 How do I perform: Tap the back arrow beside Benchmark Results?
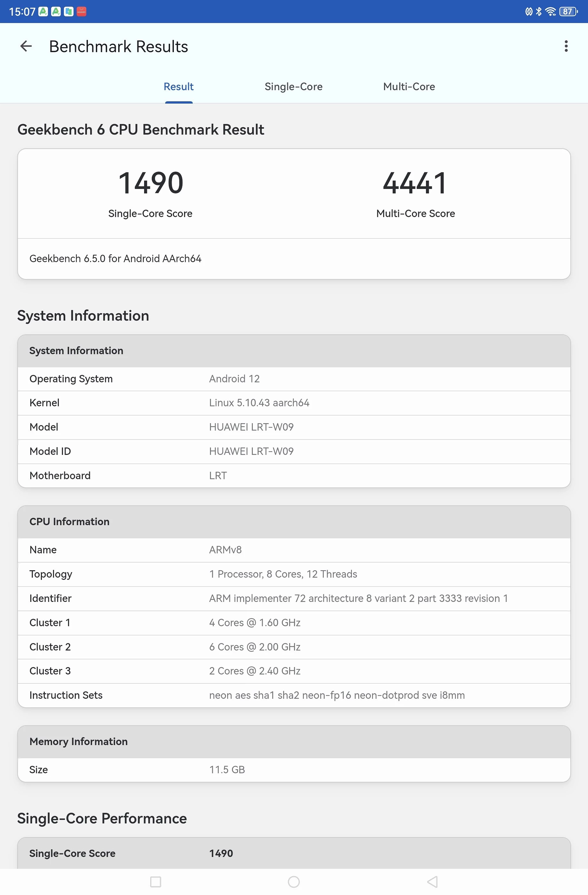coord(26,46)
